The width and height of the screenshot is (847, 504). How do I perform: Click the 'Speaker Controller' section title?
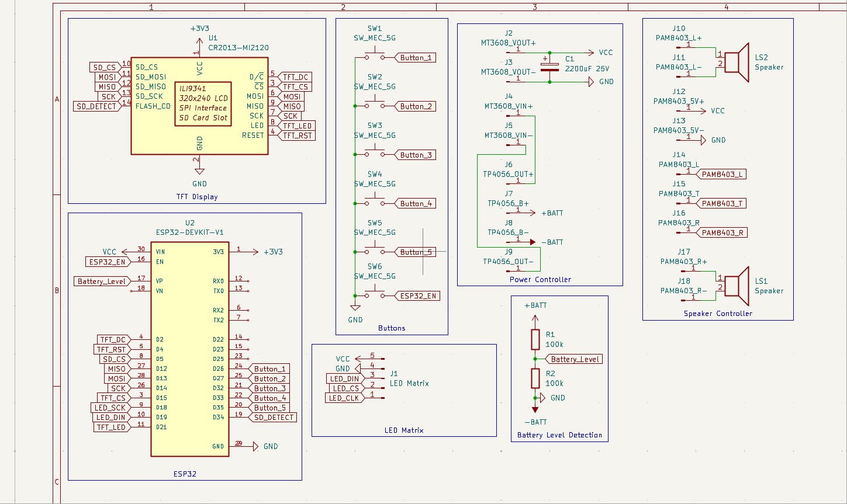718,313
